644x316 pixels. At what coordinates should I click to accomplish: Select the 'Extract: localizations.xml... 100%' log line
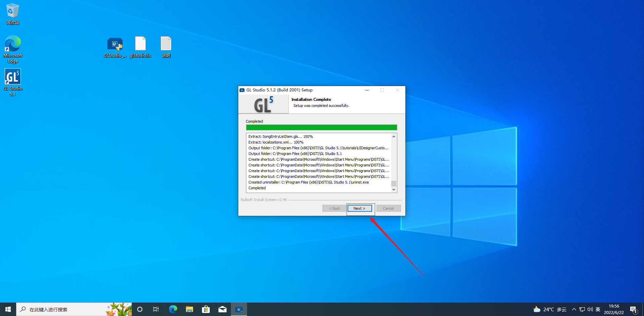[x=276, y=142]
